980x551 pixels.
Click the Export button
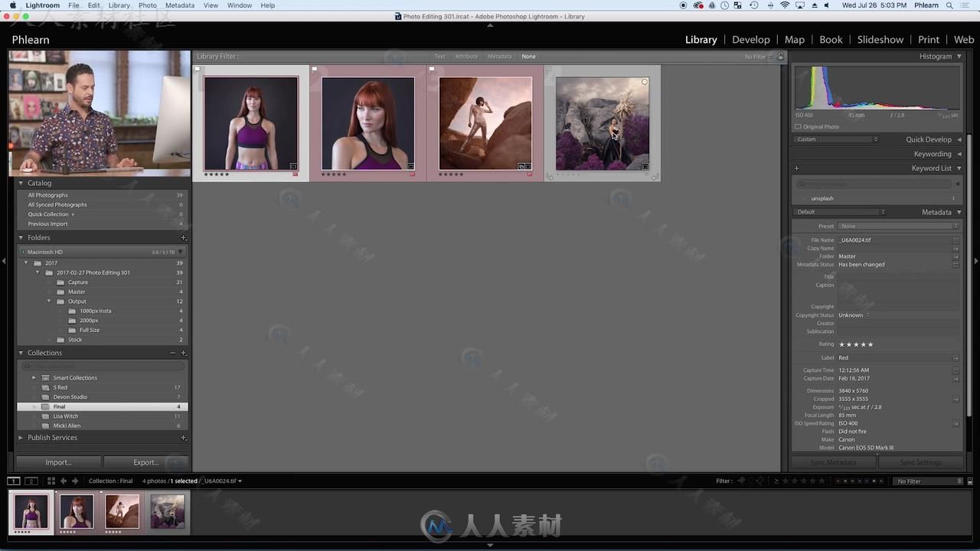(x=145, y=462)
